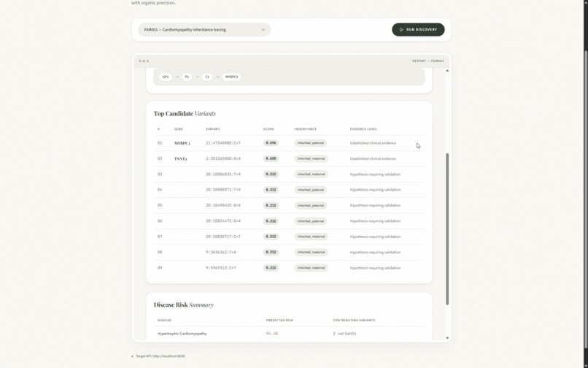
Task: Open the FAM001 Cardiomyopathy family dropdown
Action: tap(204, 30)
